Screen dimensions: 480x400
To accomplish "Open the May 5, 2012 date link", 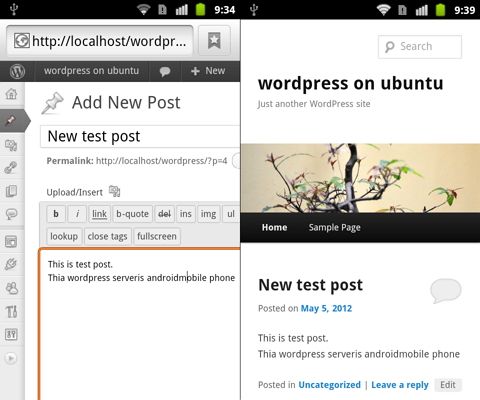I will (x=326, y=309).
